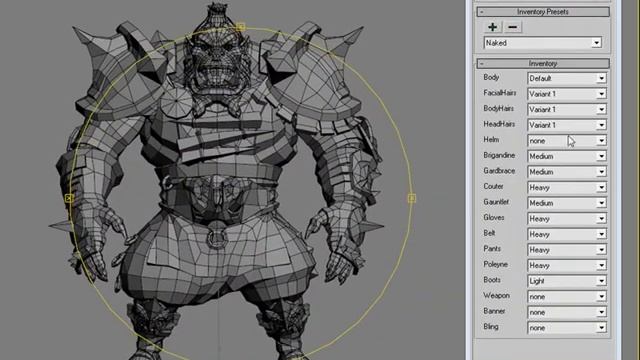Add a new inventory preset with plus button
Screen dimensions: 640x360
[493, 27]
